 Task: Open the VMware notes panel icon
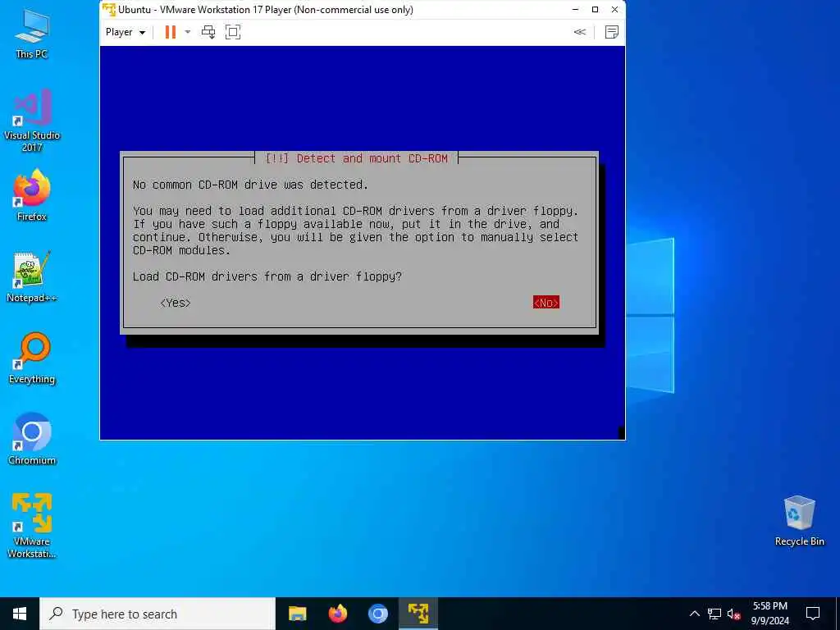[612, 32]
